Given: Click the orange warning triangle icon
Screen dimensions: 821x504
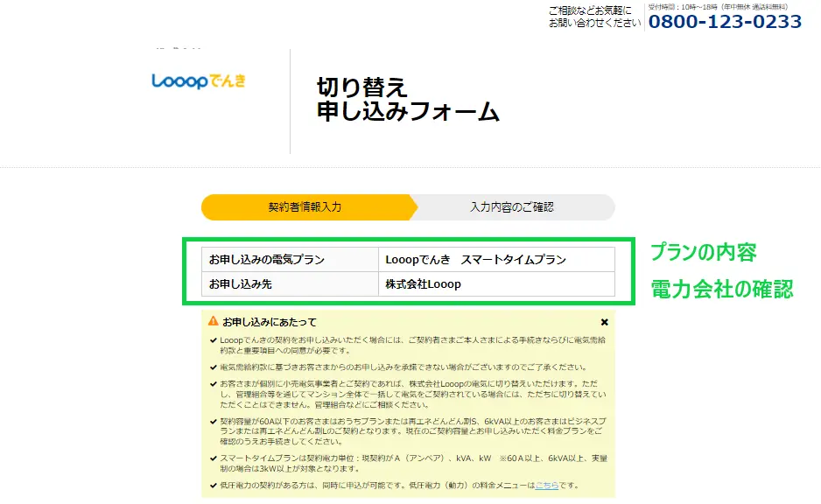Looking at the screenshot, I should point(213,321).
